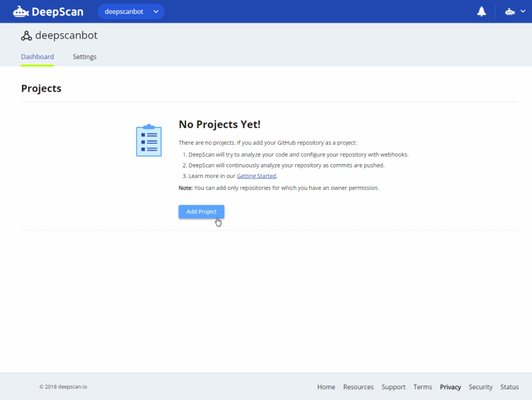Open the Privacy footer link

click(x=450, y=387)
